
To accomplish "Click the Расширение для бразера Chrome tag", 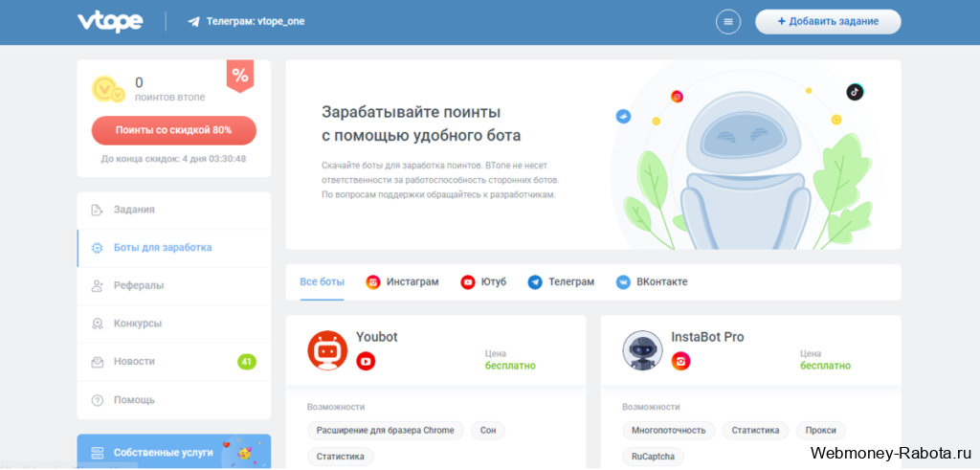I will click(x=385, y=431).
